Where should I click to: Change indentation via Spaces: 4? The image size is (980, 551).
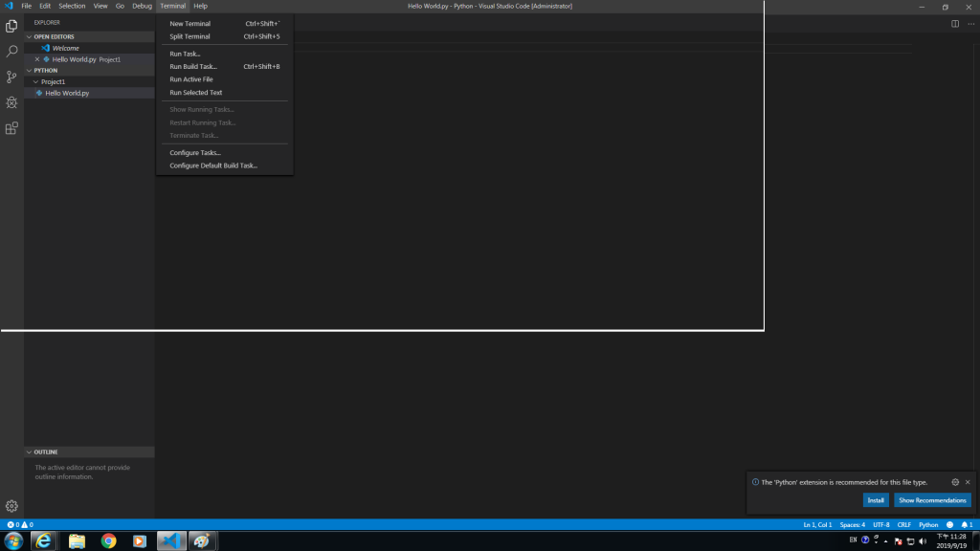(853, 525)
